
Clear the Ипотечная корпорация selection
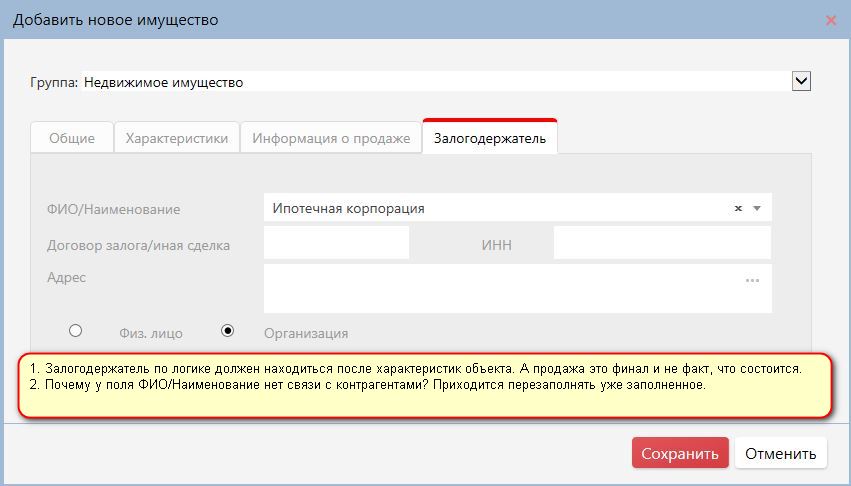[x=738, y=209]
